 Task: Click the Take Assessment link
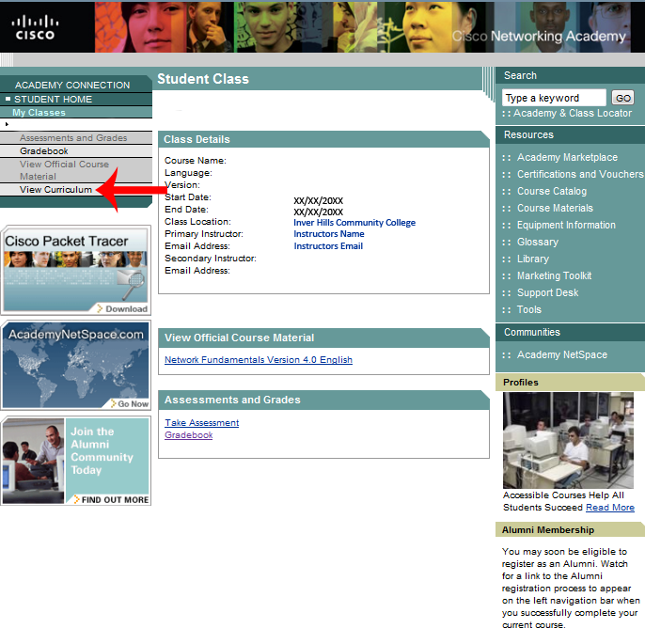(201, 423)
